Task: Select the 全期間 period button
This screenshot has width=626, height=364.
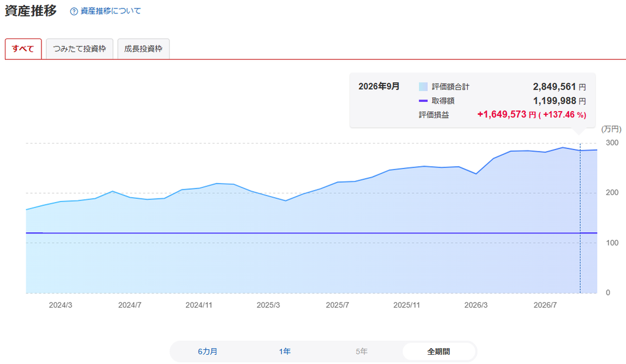Action: coord(439,352)
